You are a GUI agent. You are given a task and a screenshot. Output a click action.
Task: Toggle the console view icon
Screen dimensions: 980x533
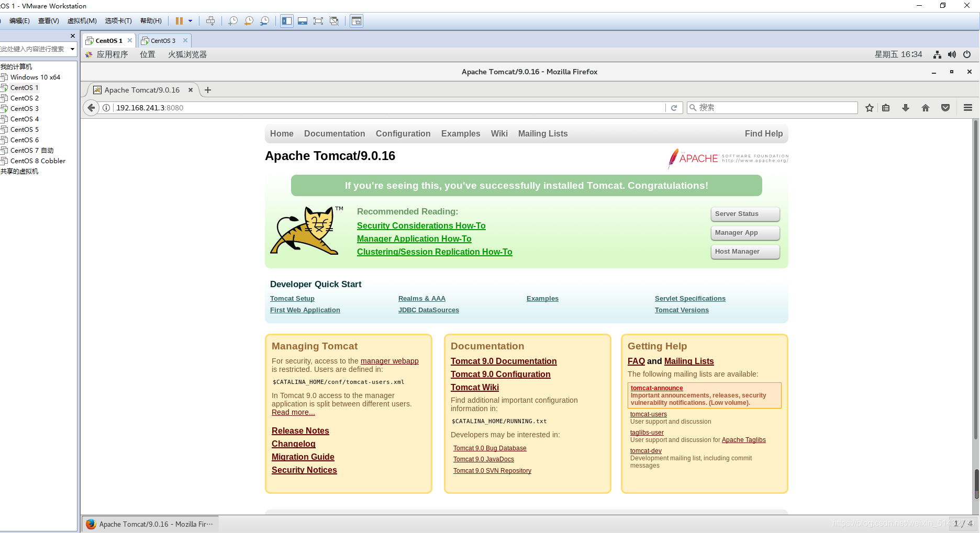[x=357, y=21]
